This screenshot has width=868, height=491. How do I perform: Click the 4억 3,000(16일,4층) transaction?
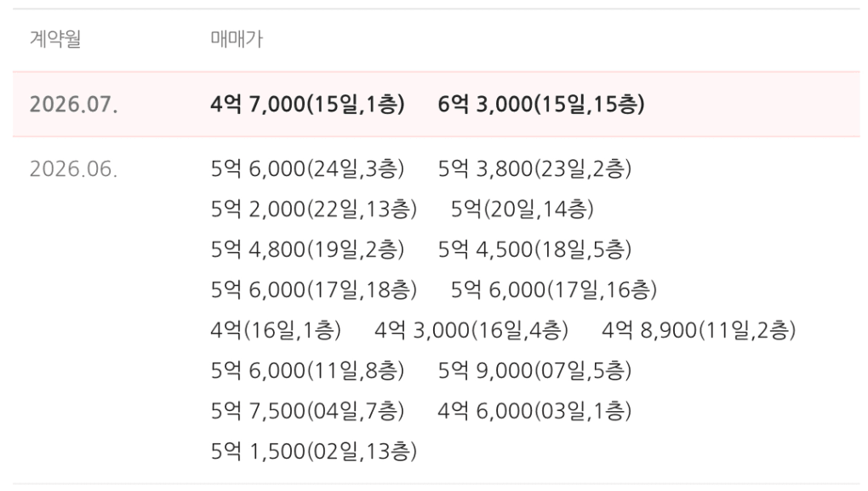(471, 330)
